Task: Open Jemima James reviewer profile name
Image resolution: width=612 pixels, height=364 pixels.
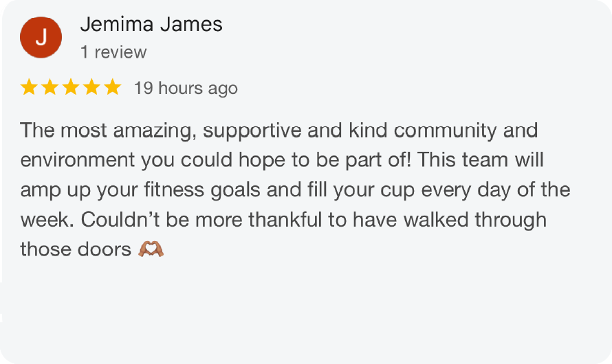Action: coord(151,24)
